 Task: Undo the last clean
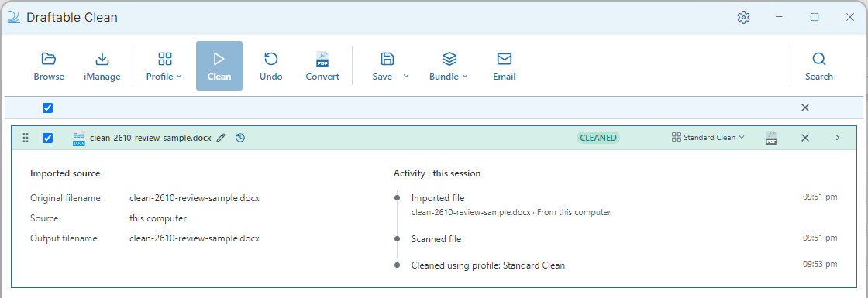271,67
